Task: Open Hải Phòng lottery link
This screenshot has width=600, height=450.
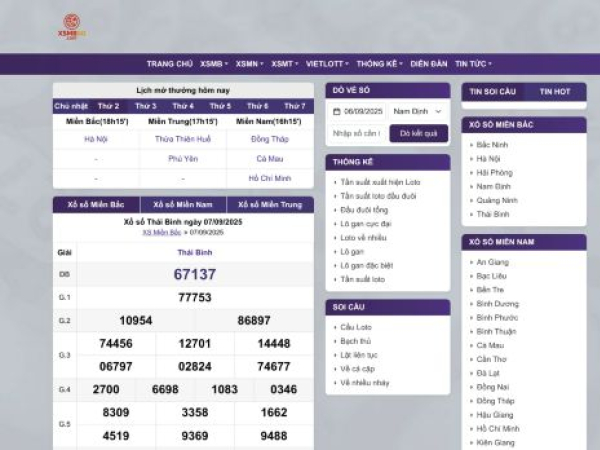Action: click(494, 173)
